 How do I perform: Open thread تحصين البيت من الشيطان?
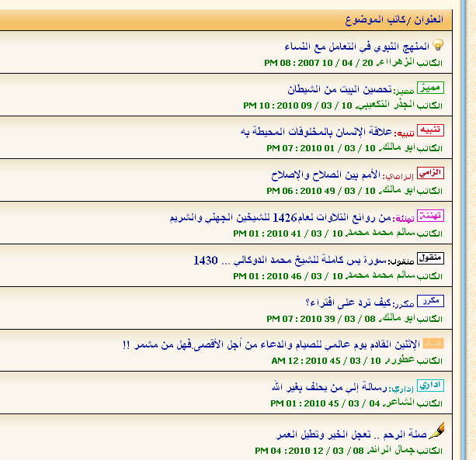pos(339,89)
